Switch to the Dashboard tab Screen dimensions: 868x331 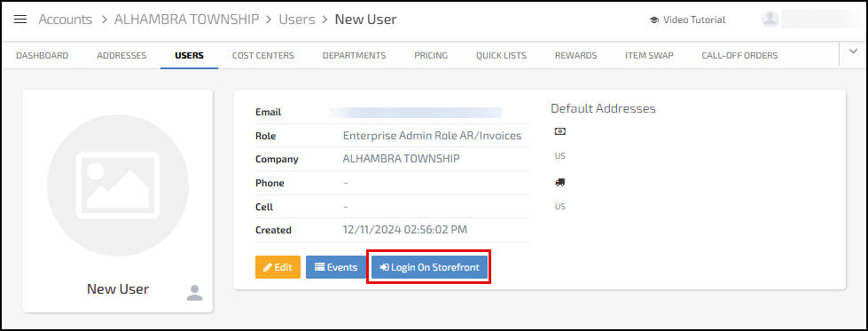coord(42,55)
